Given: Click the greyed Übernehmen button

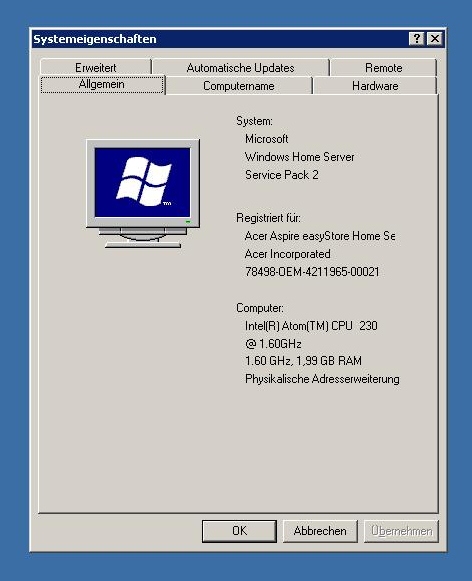Looking at the screenshot, I should coord(402,531).
